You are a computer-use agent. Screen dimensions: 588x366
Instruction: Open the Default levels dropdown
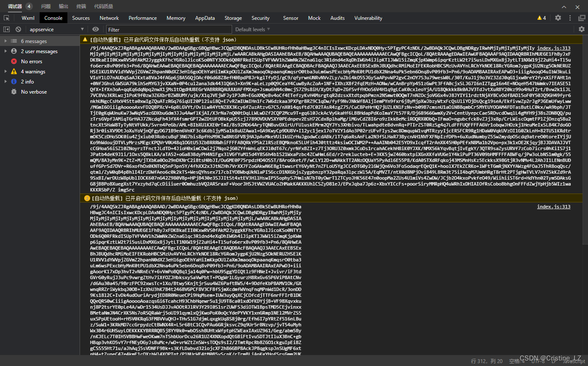coord(253,30)
